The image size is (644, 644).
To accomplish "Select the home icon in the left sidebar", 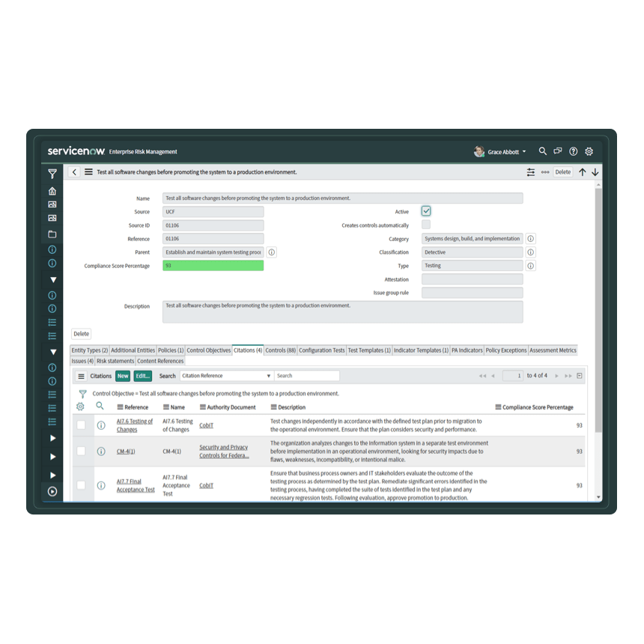I will tap(51, 191).
